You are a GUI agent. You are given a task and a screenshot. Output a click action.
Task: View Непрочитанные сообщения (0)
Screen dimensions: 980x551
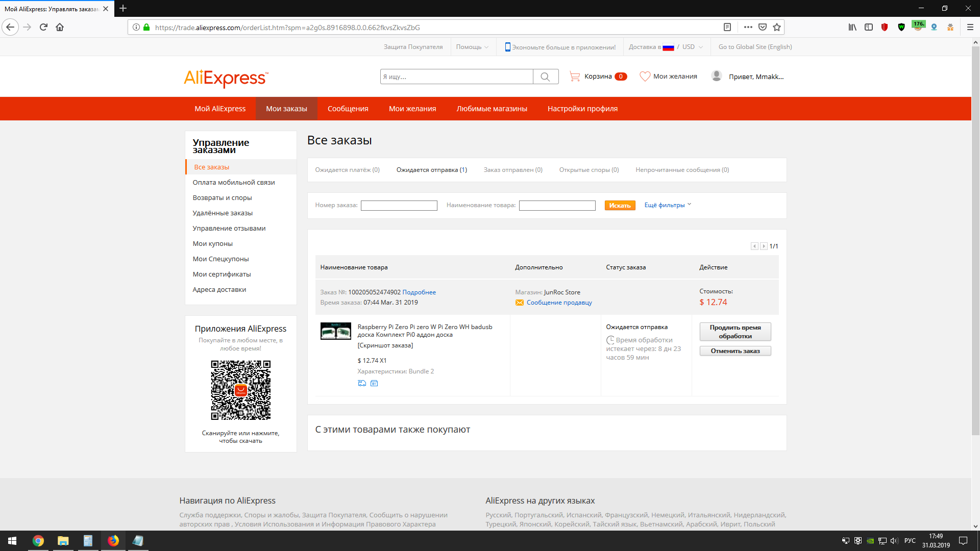(x=682, y=170)
